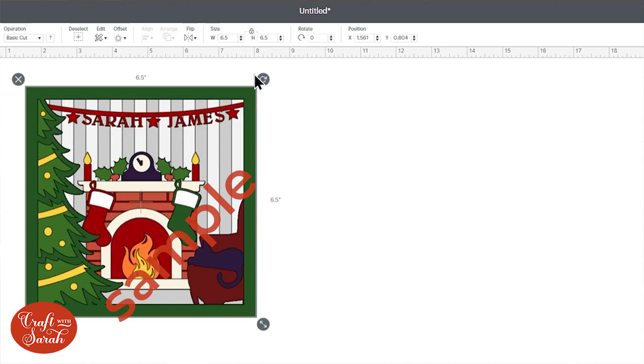Click the delete X handle on selection
Screen dimensions: 644x364
(18, 79)
